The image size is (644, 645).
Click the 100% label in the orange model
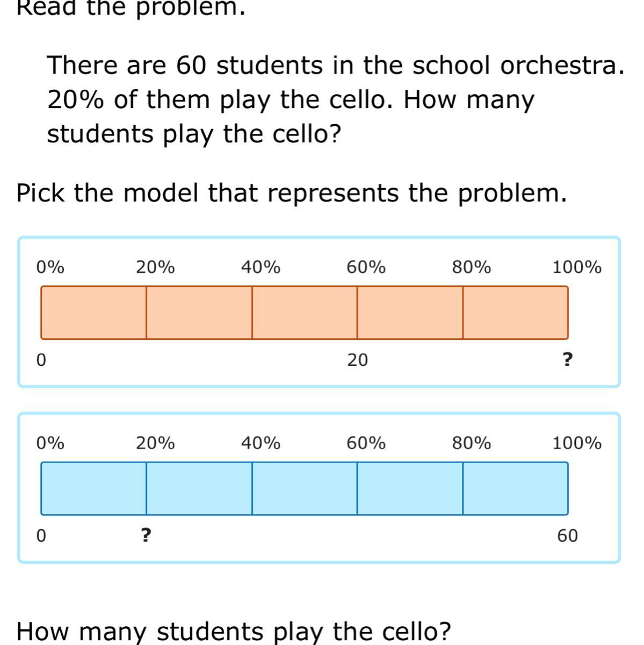click(x=577, y=267)
